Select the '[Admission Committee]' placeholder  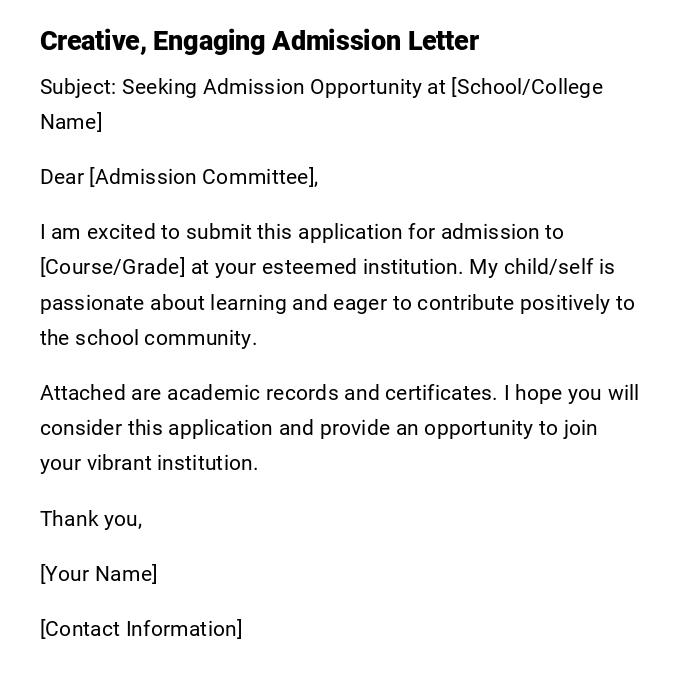(x=202, y=177)
